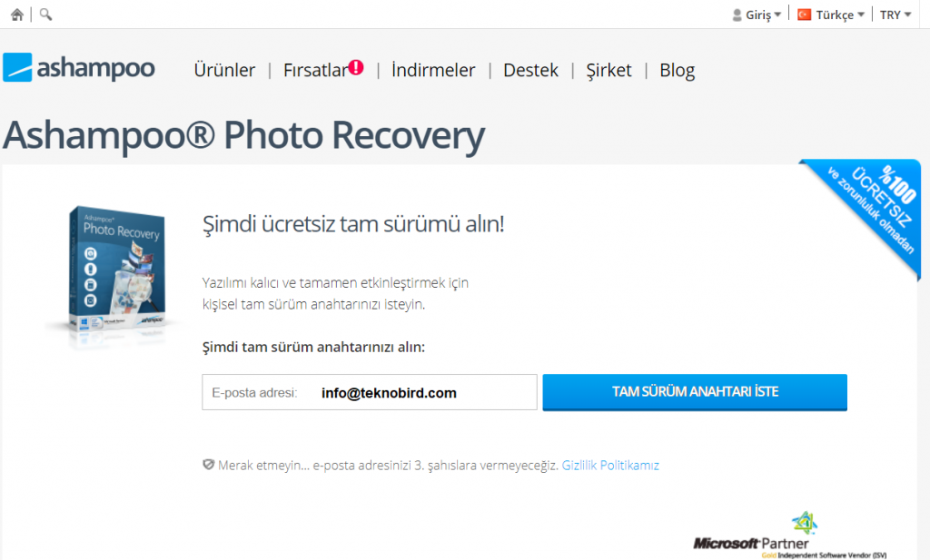The height and width of the screenshot is (560, 930).
Task: Open the Blog menu item
Action: point(677,71)
